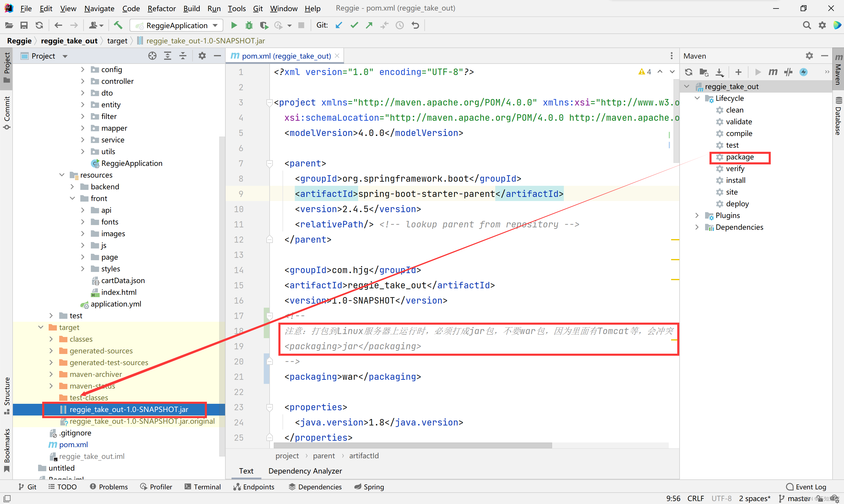Click the Run application green play icon

coord(233,25)
